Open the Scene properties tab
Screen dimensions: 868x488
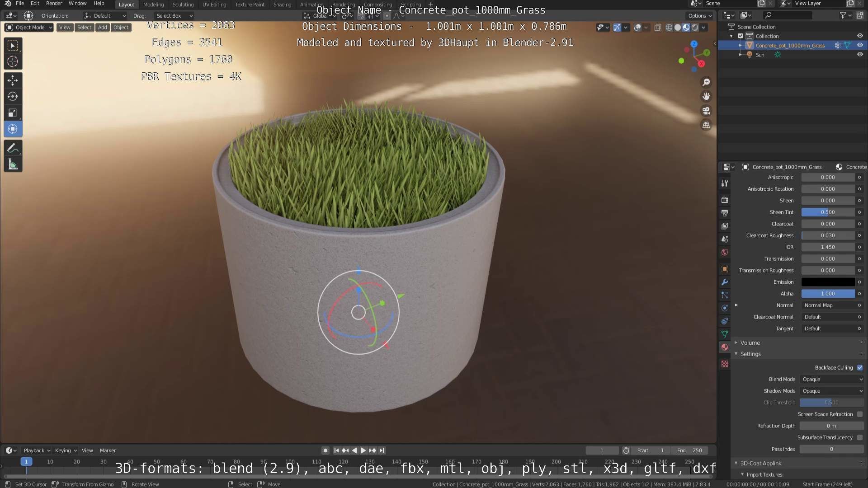pyautogui.click(x=725, y=239)
